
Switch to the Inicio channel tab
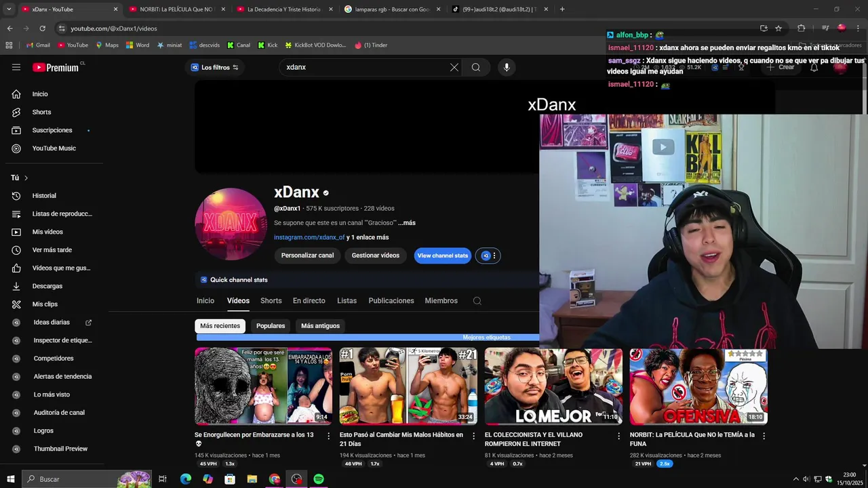[x=205, y=301]
